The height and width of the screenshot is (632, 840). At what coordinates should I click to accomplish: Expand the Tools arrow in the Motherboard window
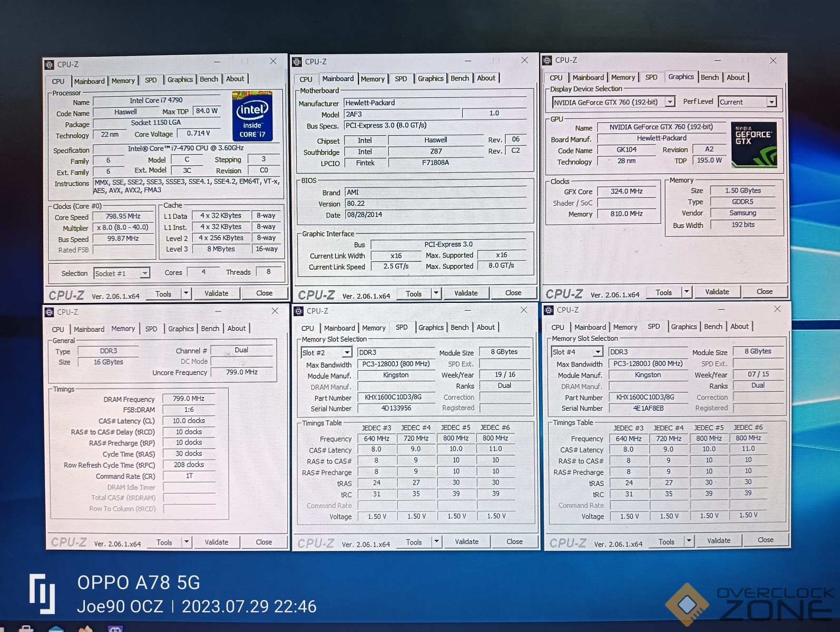point(436,293)
